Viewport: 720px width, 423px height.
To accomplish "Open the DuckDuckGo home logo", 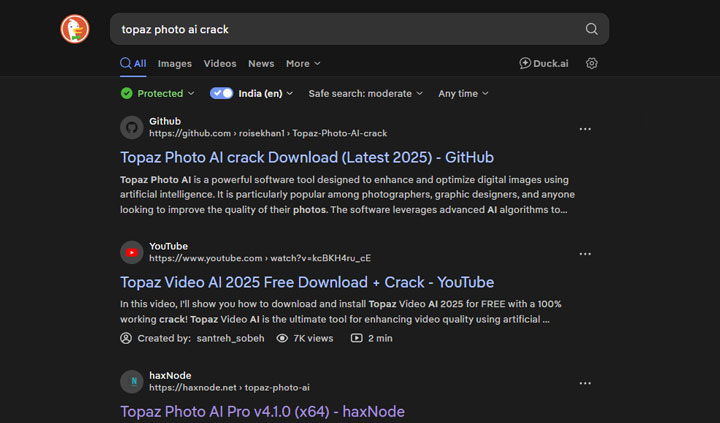I will tap(75, 29).
